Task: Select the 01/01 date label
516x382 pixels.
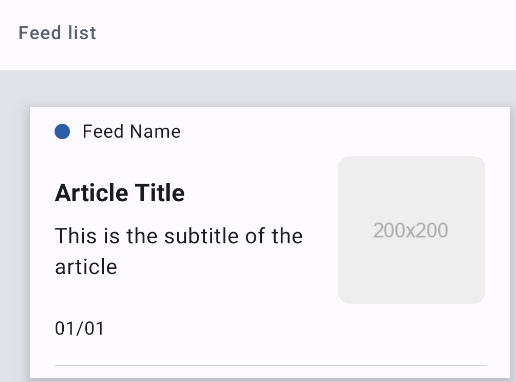Action: [x=80, y=328]
